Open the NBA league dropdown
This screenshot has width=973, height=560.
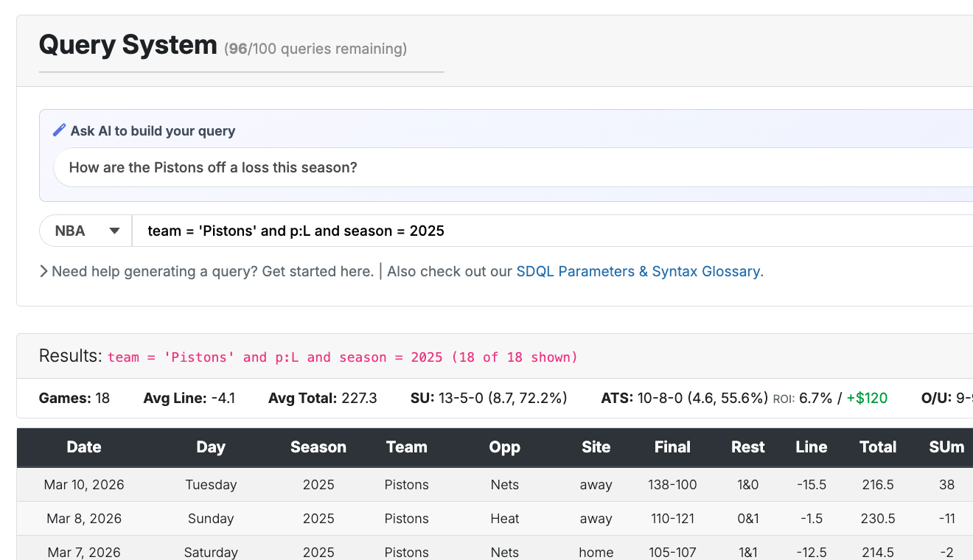[85, 231]
